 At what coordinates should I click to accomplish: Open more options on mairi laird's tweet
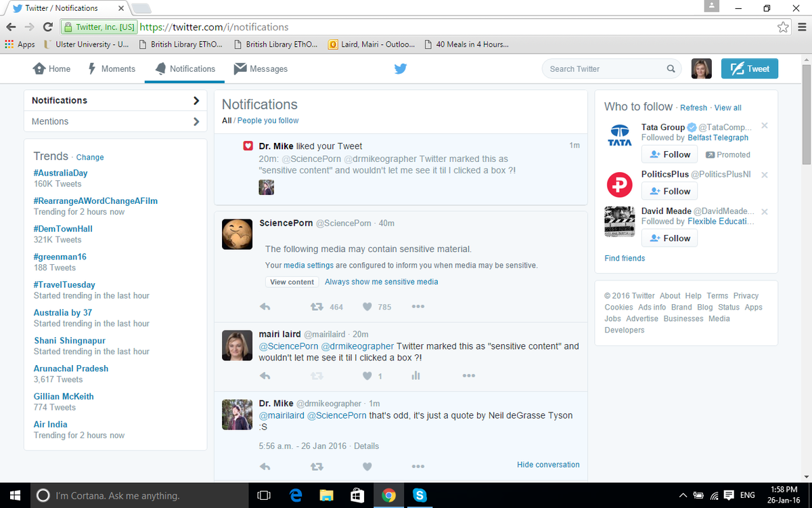[x=468, y=376]
